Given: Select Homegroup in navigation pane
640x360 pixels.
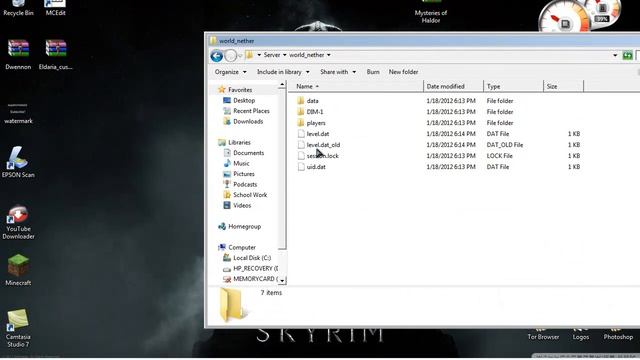Looking at the screenshot, I should click(240, 227).
